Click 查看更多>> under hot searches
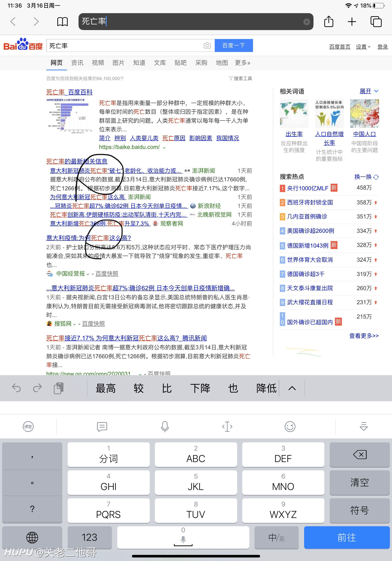Viewport: 392px width, 561px height. coord(364,336)
